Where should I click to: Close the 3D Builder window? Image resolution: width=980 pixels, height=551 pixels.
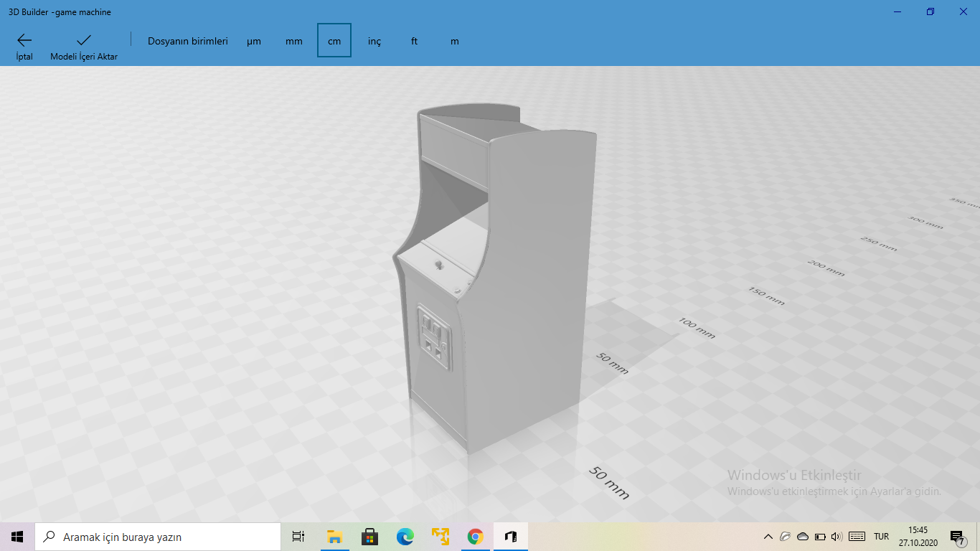[963, 11]
